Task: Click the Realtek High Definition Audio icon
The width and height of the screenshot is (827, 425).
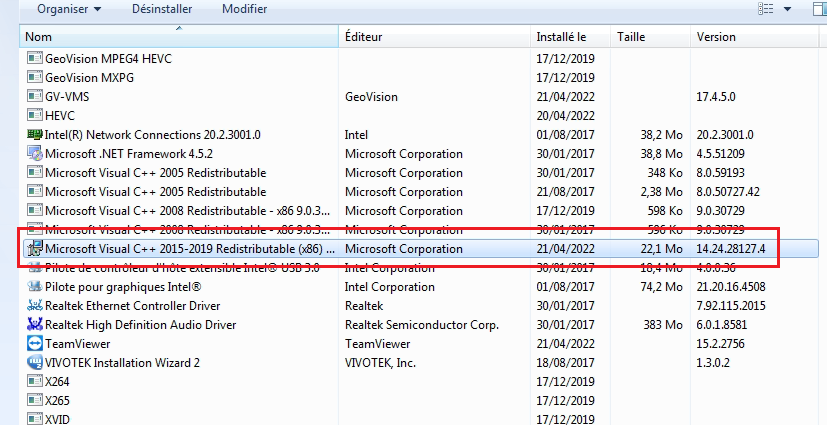Action: [x=35, y=325]
